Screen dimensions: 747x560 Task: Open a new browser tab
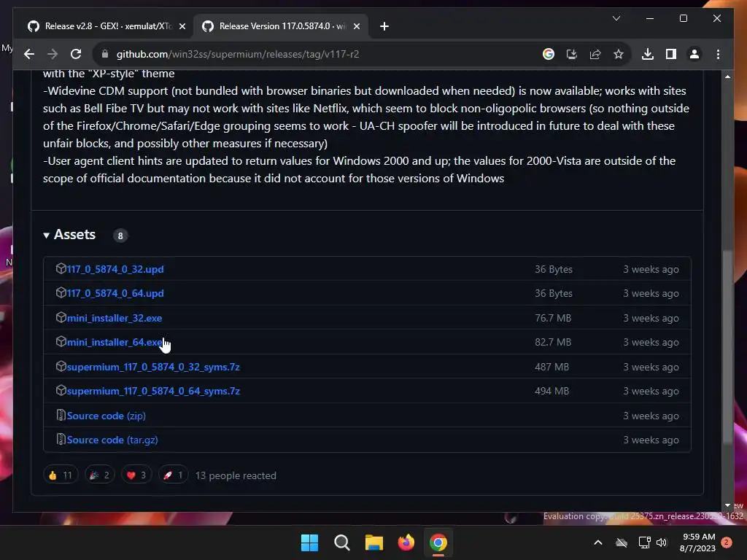point(384,26)
